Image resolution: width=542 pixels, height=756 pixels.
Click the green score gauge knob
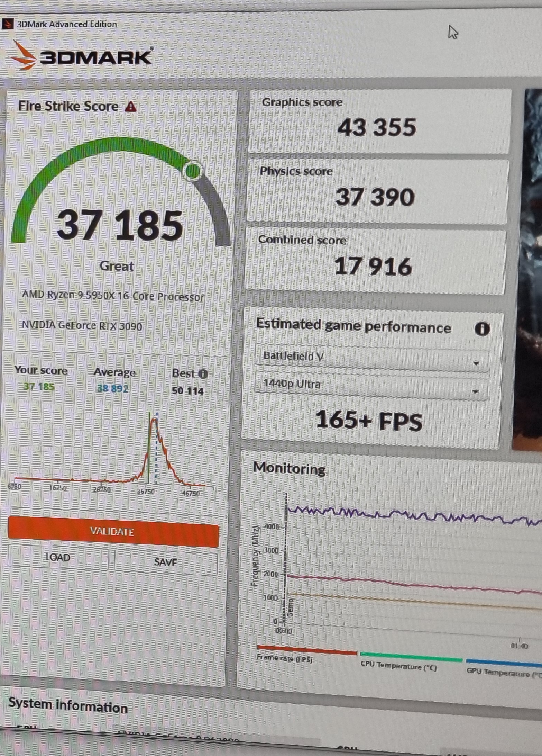[193, 171]
